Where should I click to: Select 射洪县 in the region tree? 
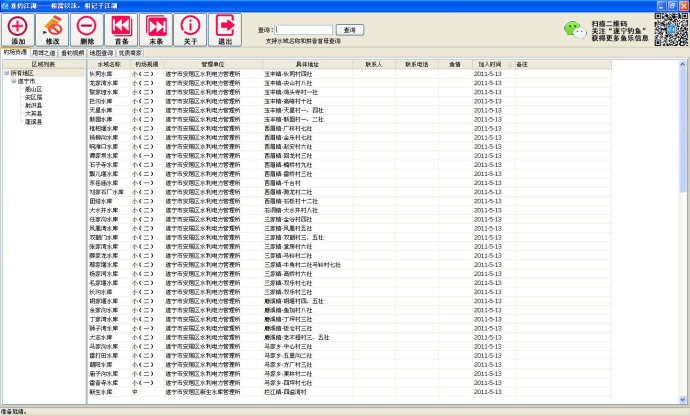point(33,106)
